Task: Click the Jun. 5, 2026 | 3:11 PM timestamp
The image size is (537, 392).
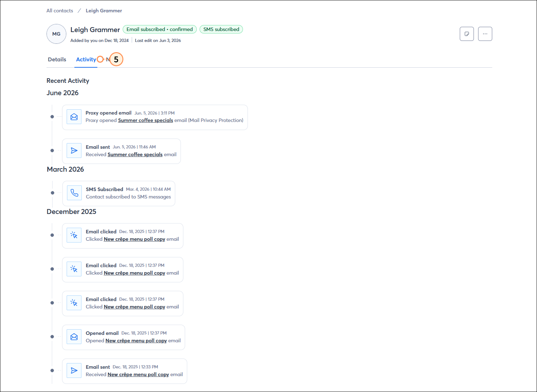Action: 154,113
